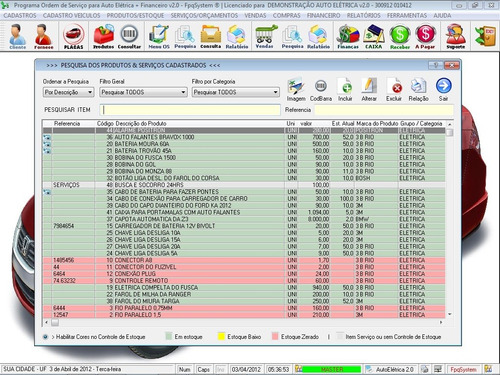Click the green Receber dollar icon
The height and width of the screenshot is (375, 500).
pyautogui.click(x=400, y=36)
